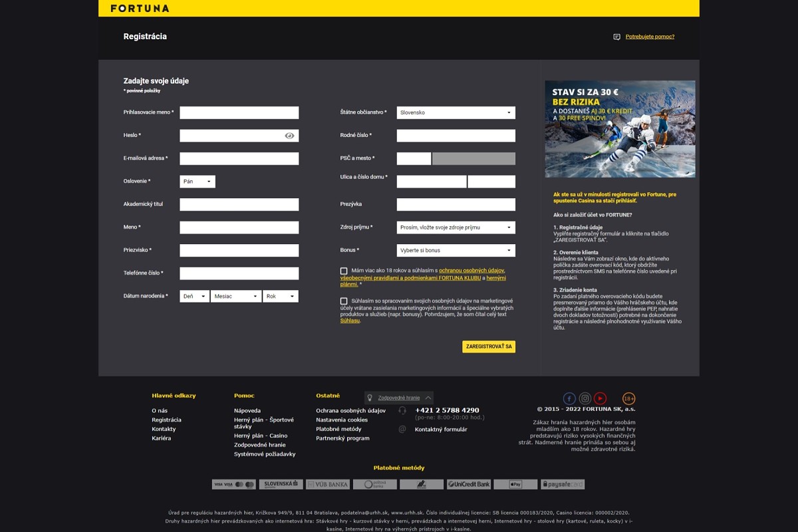The height and width of the screenshot is (532, 798).
Task: Click the paysafecard payment logo
Action: pos(563,484)
